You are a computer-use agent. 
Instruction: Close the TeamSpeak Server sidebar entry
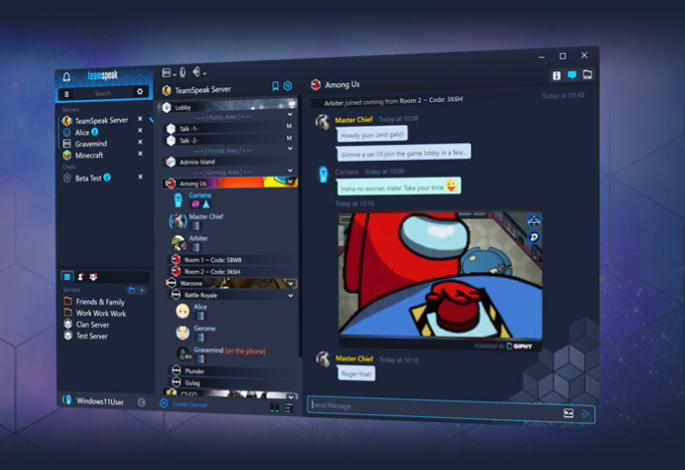(x=140, y=118)
